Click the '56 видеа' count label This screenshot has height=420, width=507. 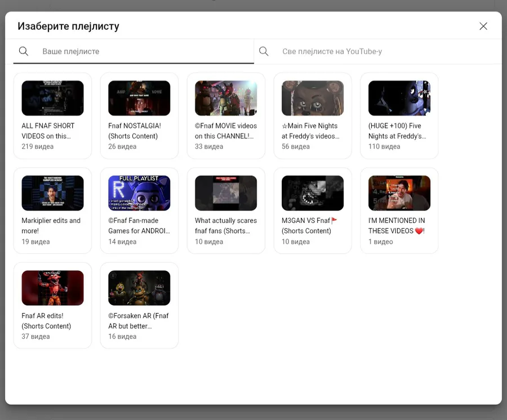(296, 146)
